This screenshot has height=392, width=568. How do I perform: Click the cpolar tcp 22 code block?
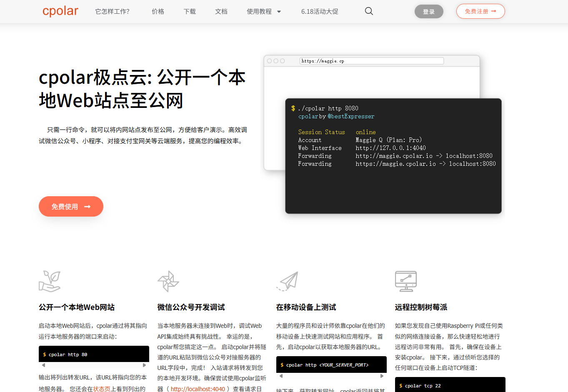click(450, 385)
